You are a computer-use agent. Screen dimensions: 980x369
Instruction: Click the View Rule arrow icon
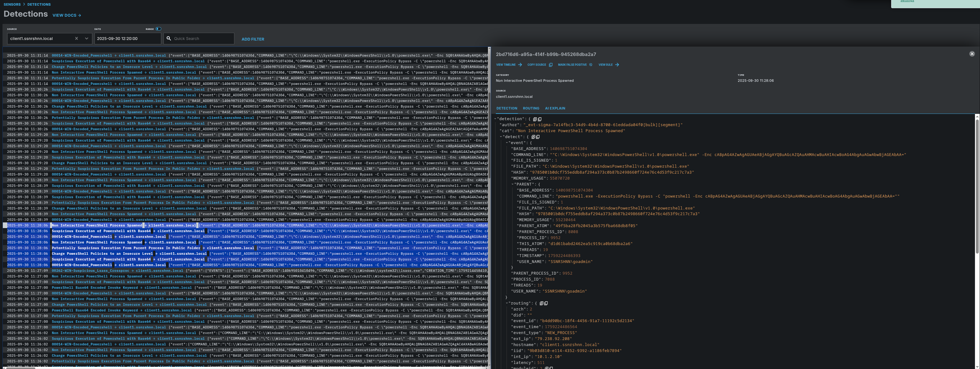(617, 65)
